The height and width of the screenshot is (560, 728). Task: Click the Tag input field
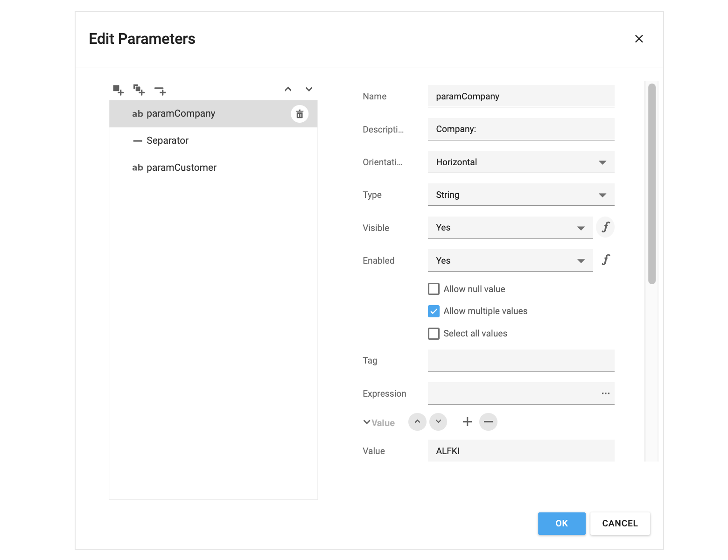[x=521, y=361]
